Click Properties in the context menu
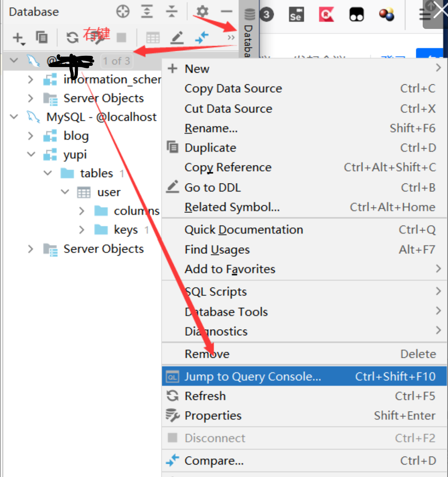 (213, 416)
